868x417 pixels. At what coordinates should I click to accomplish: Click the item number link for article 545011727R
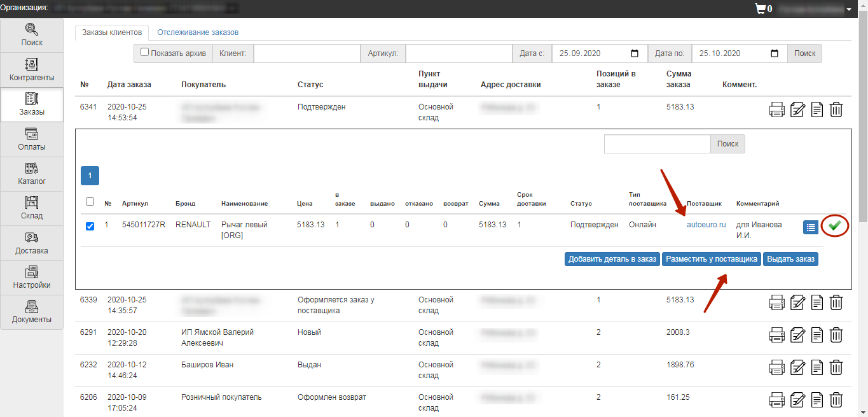pos(106,225)
